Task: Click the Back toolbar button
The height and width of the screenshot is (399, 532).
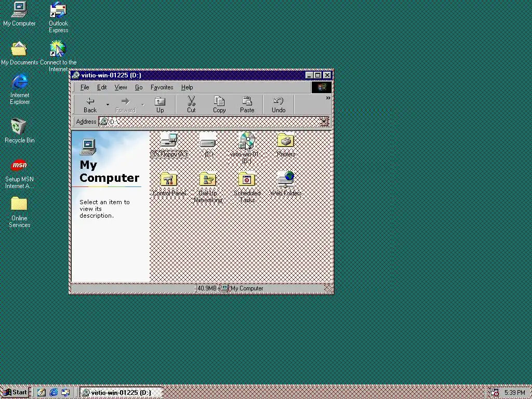Action: 90,105
